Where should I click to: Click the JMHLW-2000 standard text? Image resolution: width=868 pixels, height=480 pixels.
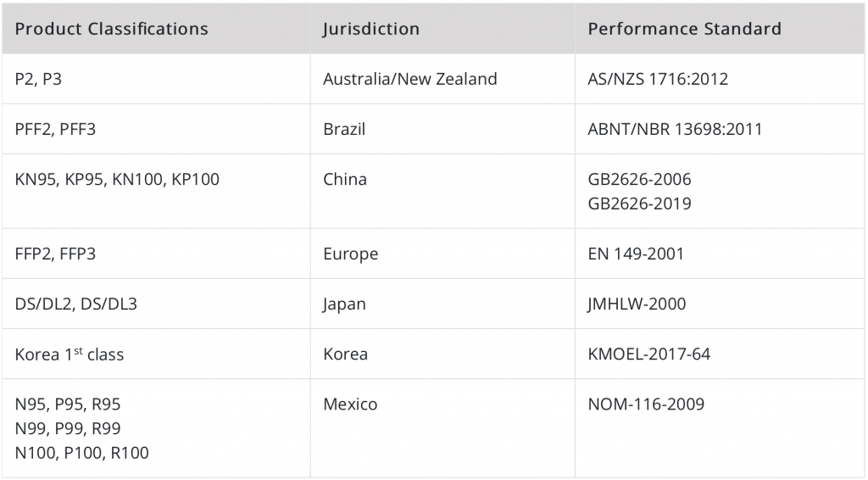637,304
